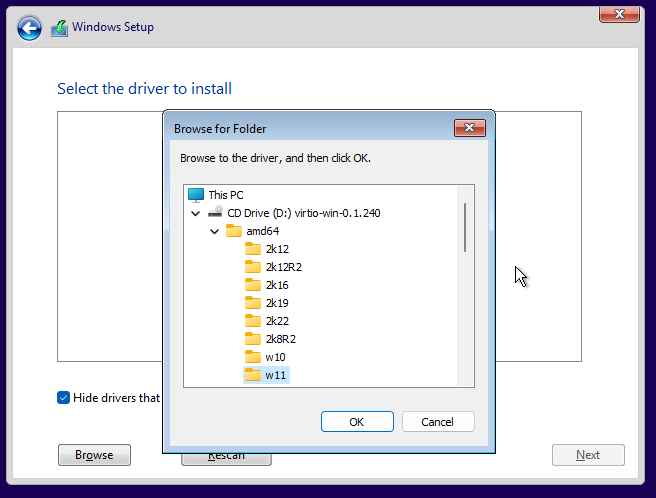The height and width of the screenshot is (498, 656).
Task: Close the Windows Setup window
Action: pyautogui.click(x=619, y=14)
